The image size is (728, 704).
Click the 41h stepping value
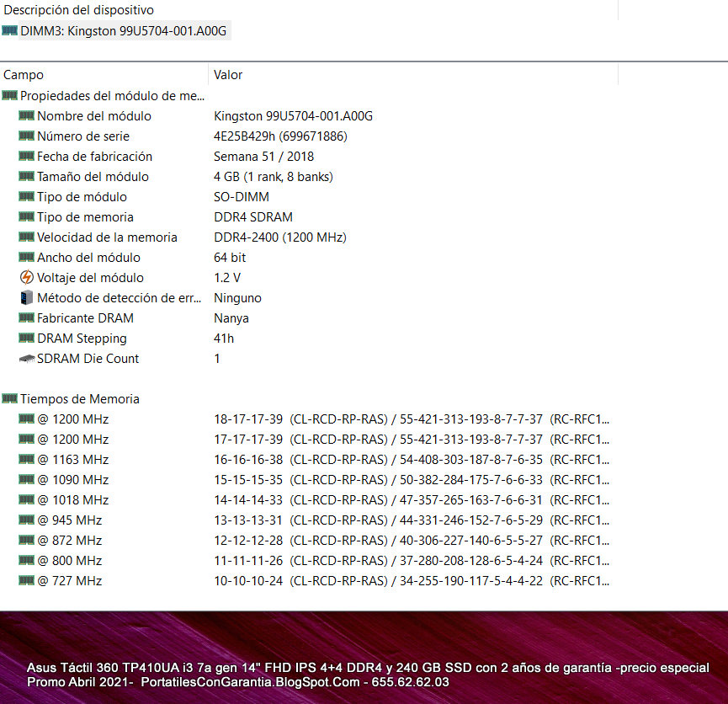point(224,339)
